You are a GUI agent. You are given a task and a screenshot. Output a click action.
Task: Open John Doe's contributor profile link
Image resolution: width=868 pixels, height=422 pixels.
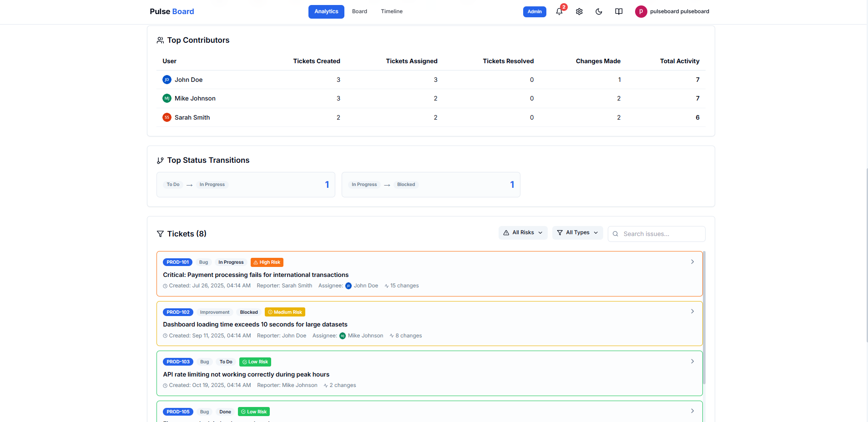click(x=188, y=80)
